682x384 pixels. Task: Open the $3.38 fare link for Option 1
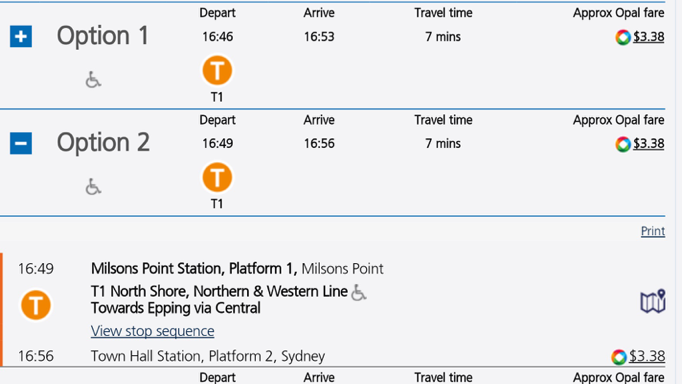[649, 37]
